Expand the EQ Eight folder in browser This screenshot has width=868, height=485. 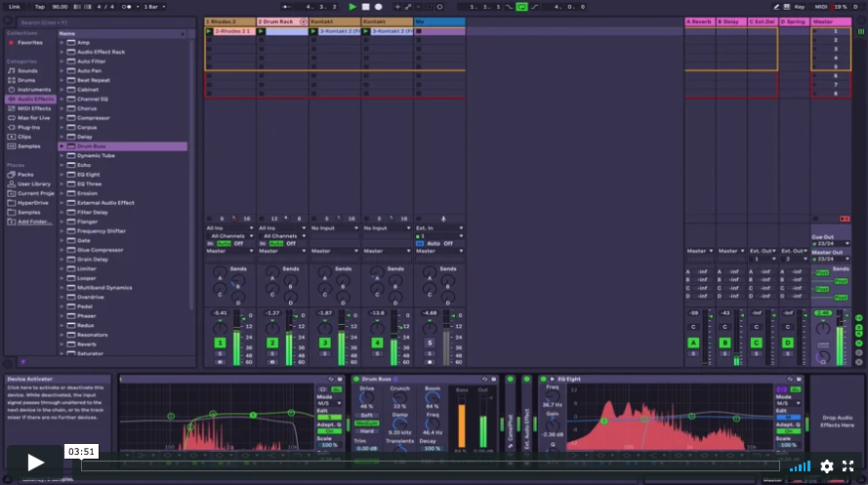62,175
